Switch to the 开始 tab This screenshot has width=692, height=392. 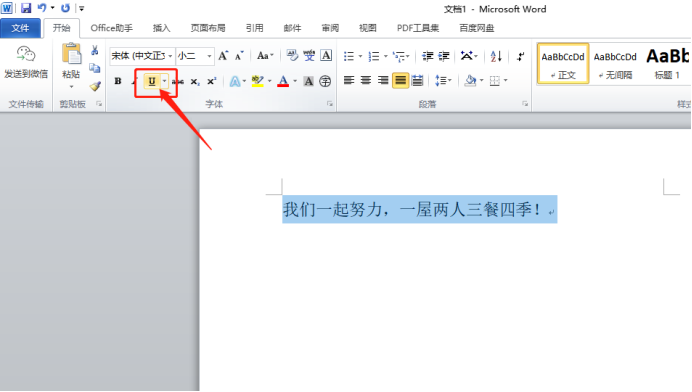point(61,28)
